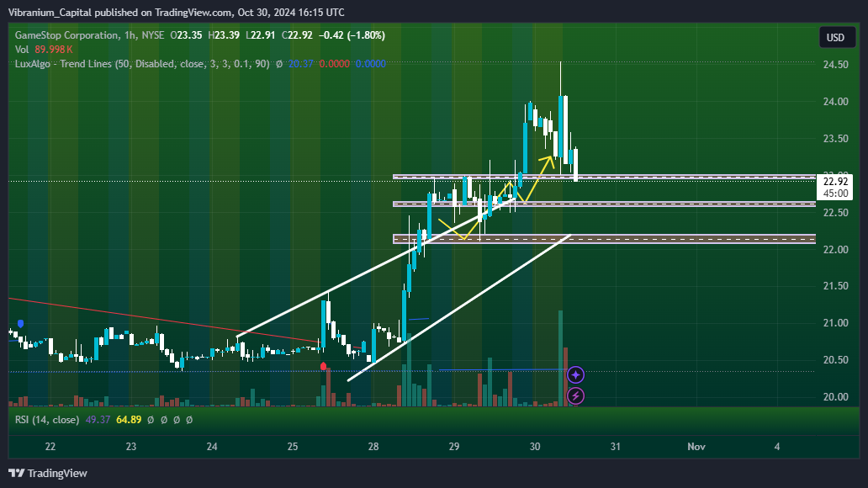Click the 22.00 price axis label
This screenshot has height=488, width=868.
point(835,250)
